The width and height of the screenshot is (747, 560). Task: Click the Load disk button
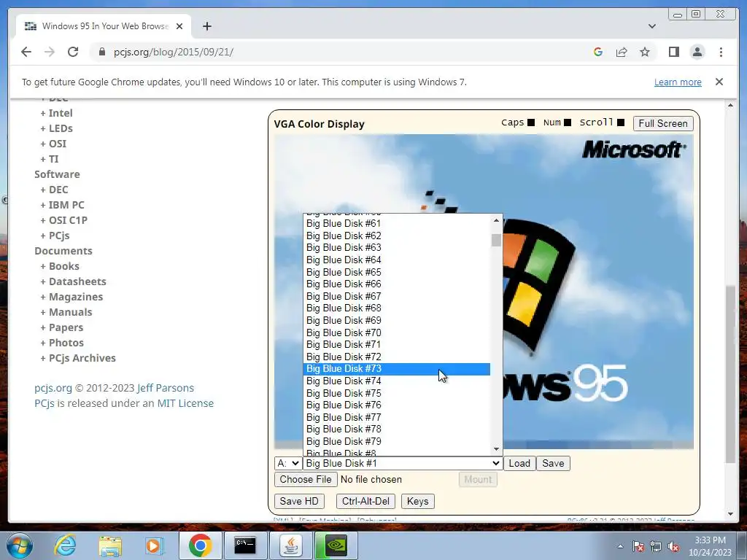tap(519, 463)
